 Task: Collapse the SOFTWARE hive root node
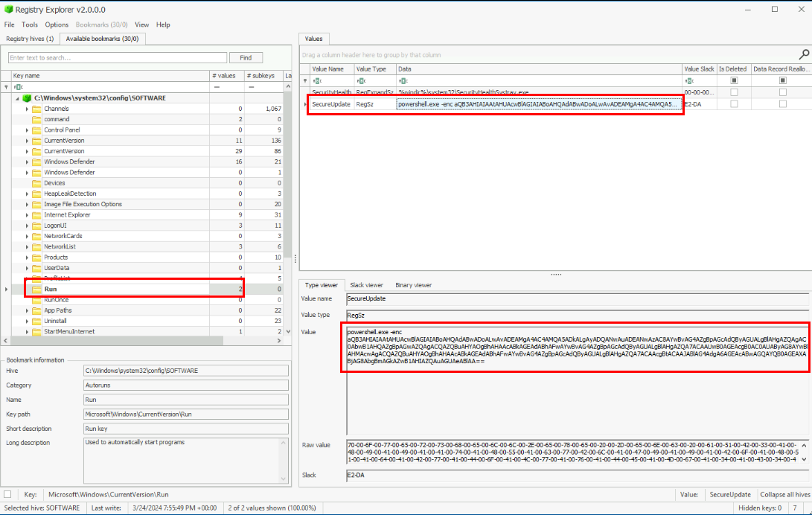[16, 98]
